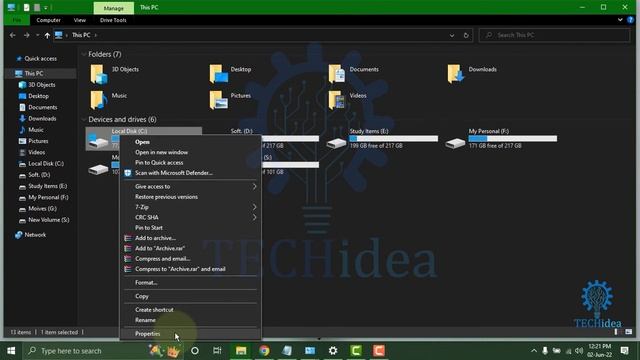The height and width of the screenshot is (360, 640).
Task: Open recent locations dropdown arrow
Action: [x=38, y=36]
